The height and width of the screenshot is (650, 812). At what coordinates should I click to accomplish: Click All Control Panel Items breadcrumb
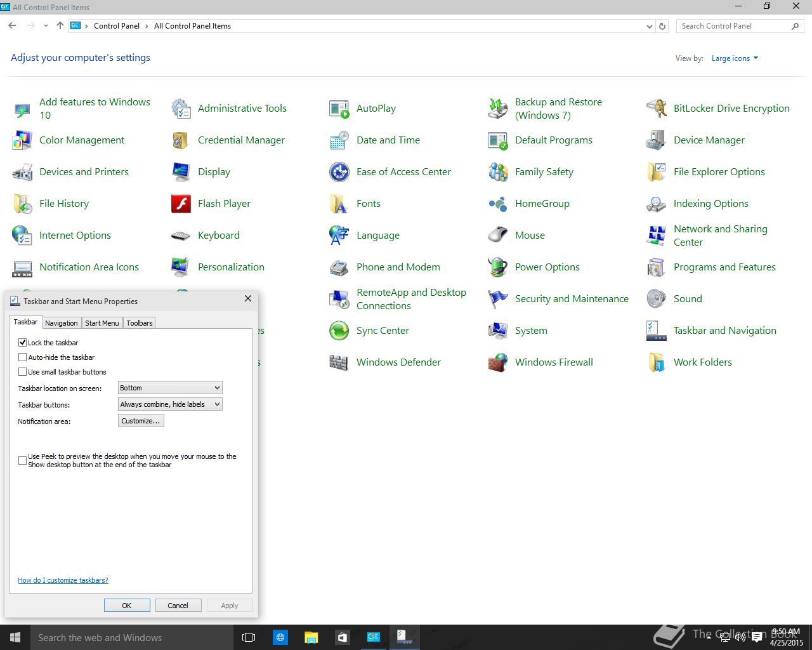(x=192, y=26)
